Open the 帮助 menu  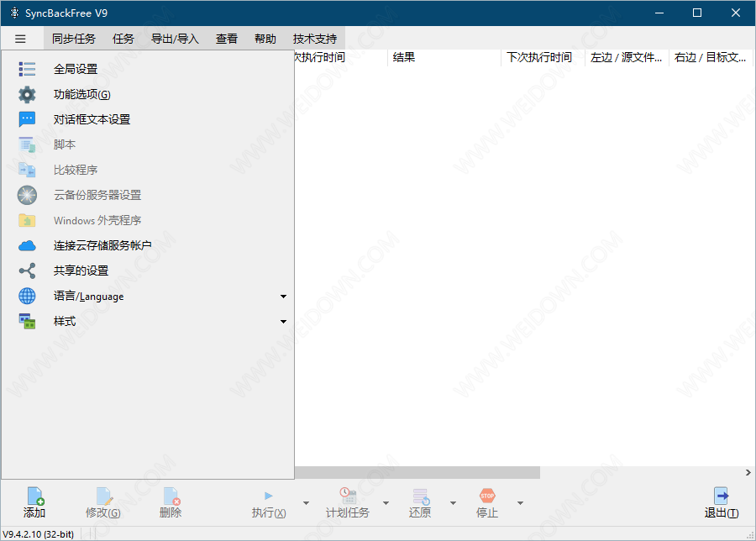pyautogui.click(x=265, y=39)
